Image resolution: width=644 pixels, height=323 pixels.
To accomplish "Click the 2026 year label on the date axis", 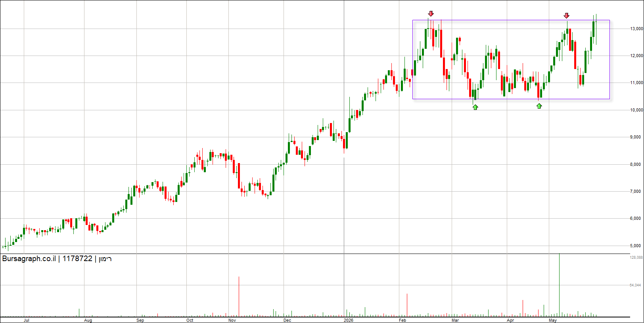I will tap(349, 320).
